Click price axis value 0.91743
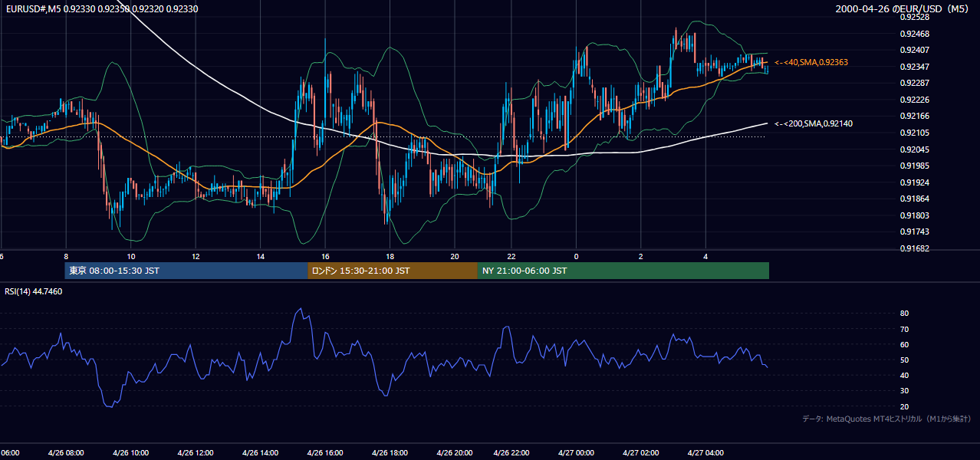This screenshot has height=460, width=980. coord(916,232)
